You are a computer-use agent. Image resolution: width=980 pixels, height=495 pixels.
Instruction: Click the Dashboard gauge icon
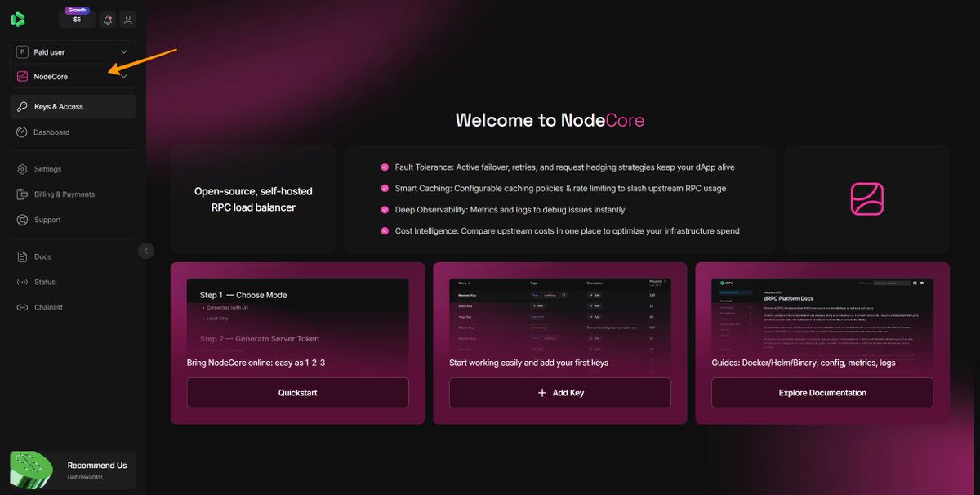pos(22,132)
